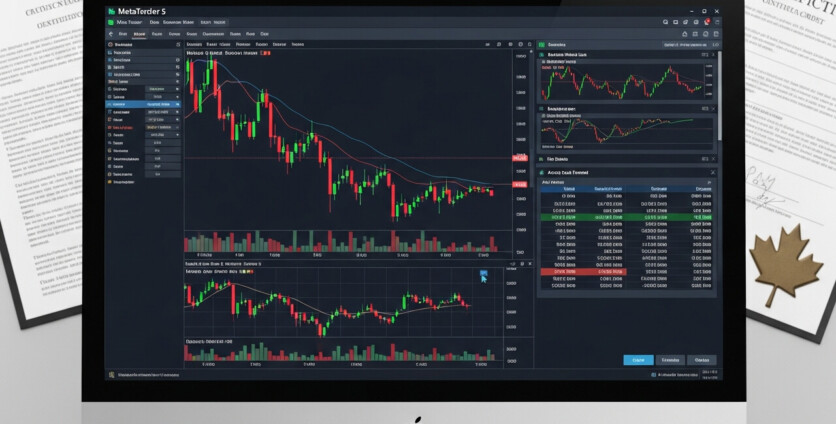Viewport: 836px width, 424px height.
Task: Select the underlined tab in the toolbar row
Action: coord(139,34)
